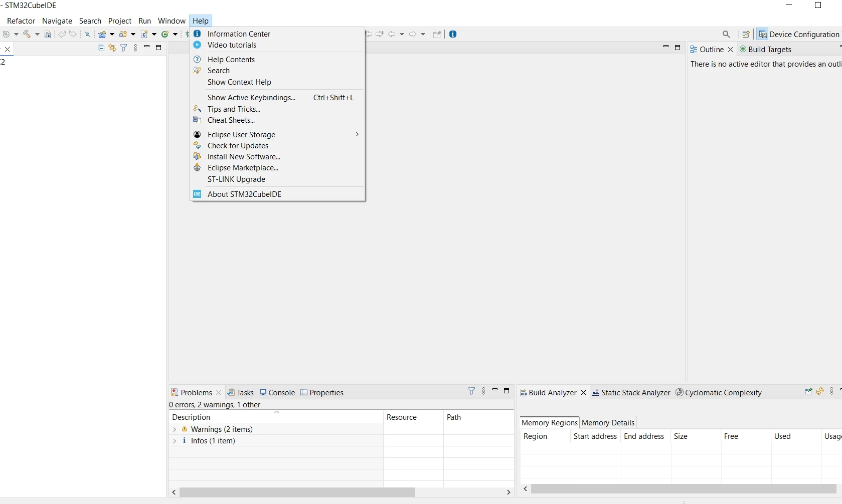This screenshot has height=504, width=842.
Task: Open About STM32CubeIDE entry
Action: click(x=277, y=194)
